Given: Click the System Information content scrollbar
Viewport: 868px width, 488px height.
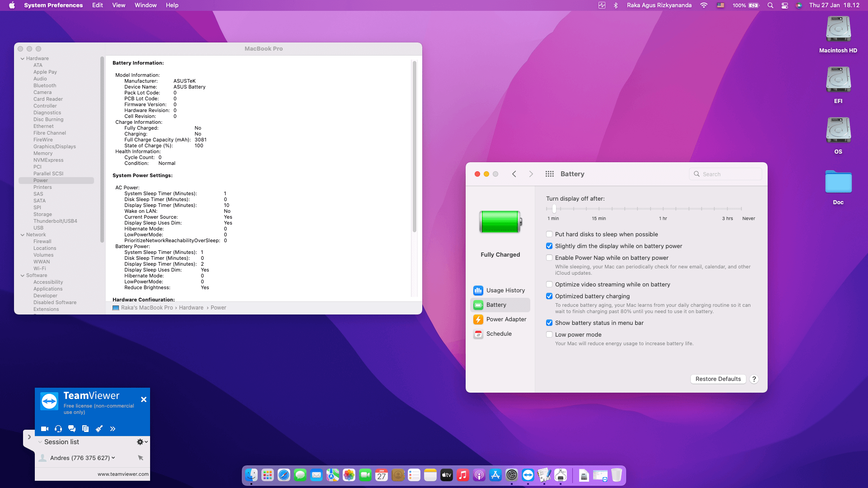Looking at the screenshot, I should pos(414,147).
